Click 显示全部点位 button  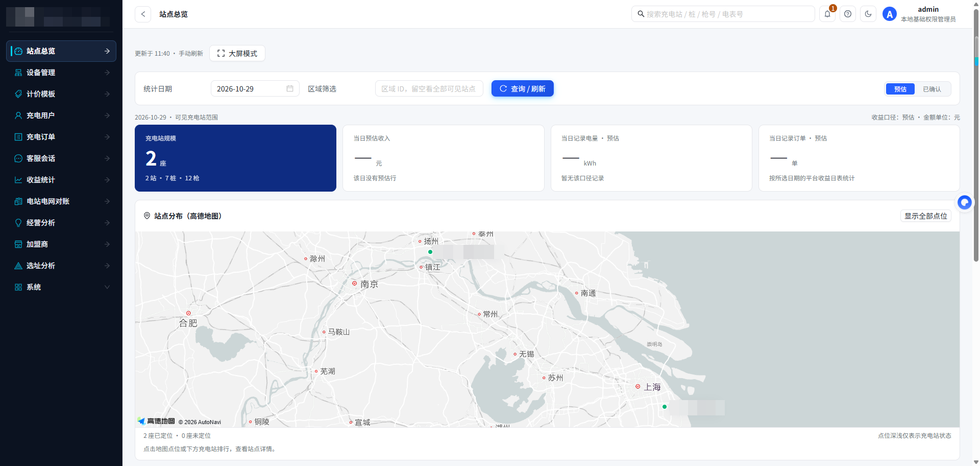click(926, 216)
